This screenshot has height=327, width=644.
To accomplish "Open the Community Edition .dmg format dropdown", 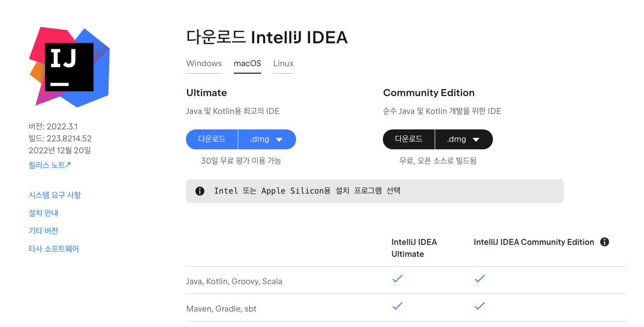I will coord(464,139).
